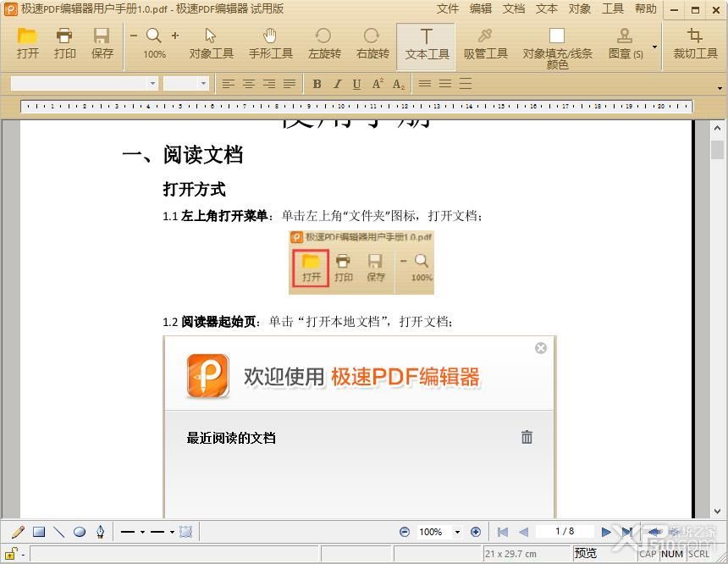Click bottom zoom out minus button
The height and width of the screenshot is (564, 728).
pyautogui.click(x=405, y=532)
